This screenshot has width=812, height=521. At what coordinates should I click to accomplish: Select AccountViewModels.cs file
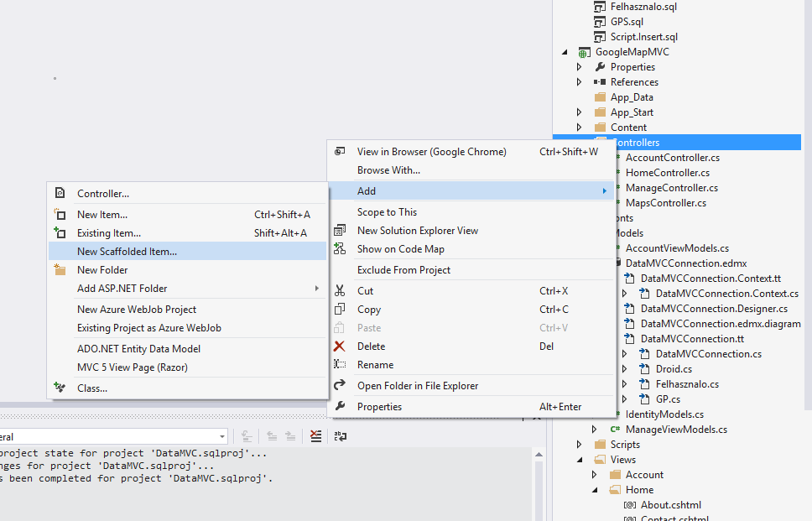click(677, 248)
